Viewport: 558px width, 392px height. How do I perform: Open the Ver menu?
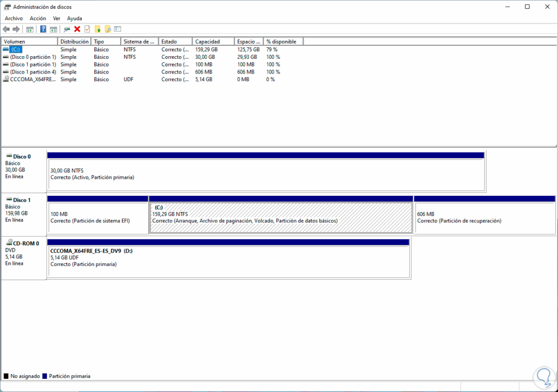[57, 18]
